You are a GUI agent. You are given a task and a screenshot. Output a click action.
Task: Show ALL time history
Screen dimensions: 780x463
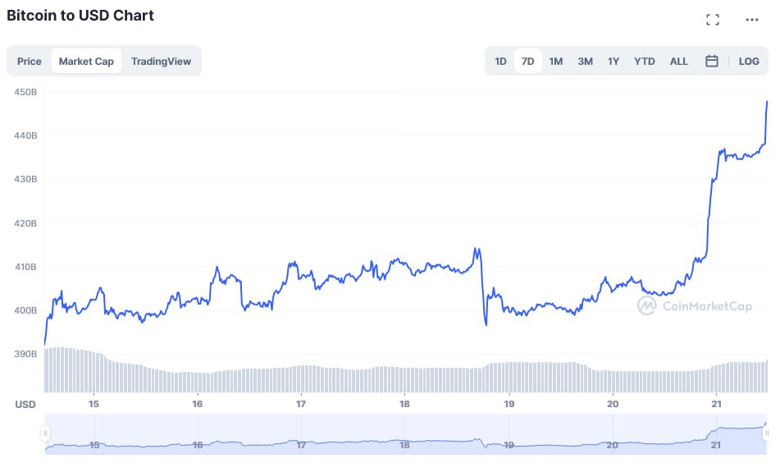[679, 61]
